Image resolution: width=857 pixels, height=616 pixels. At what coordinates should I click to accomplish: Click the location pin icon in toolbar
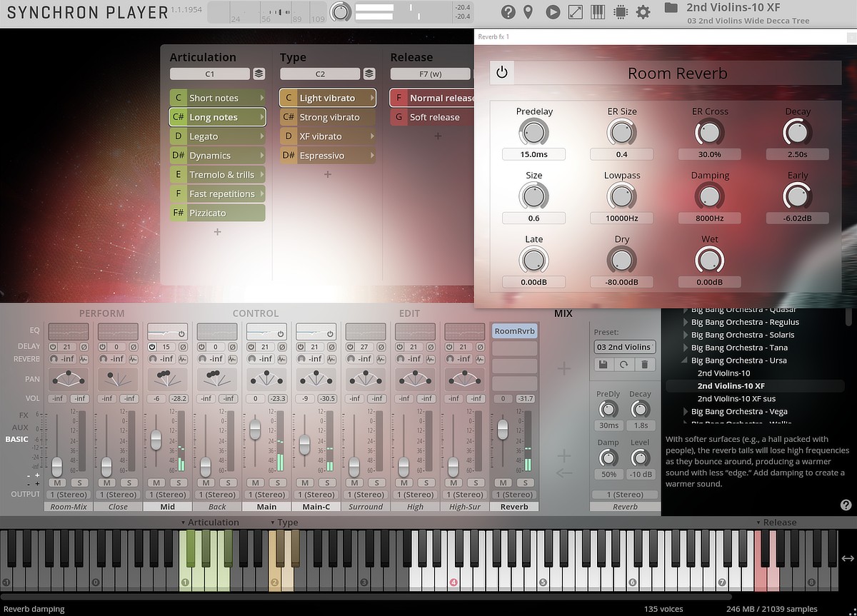tap(528, 11)
